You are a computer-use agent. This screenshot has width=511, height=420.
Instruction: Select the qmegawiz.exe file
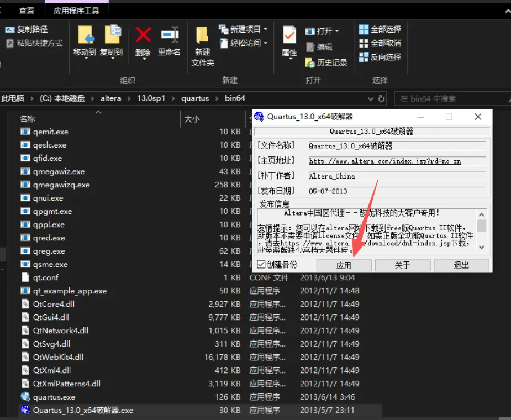(59, 171)
